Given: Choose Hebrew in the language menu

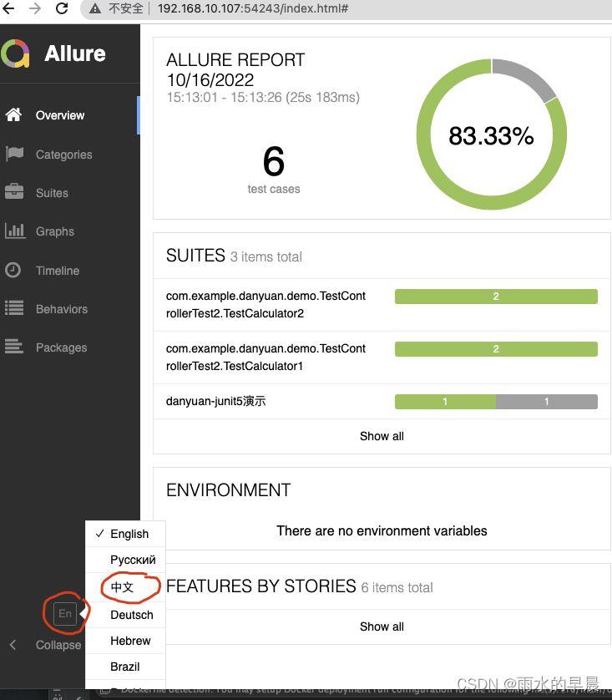Looking at the screenshot, I should [125, 641].
